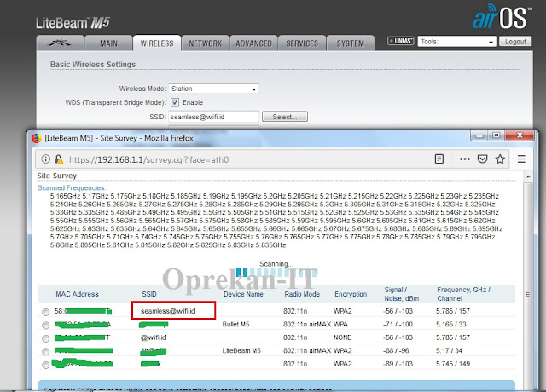The width and height of the screenshot is (546, 392).
Task: Open Firefox site information icon
Action: (x=45, y=159)
